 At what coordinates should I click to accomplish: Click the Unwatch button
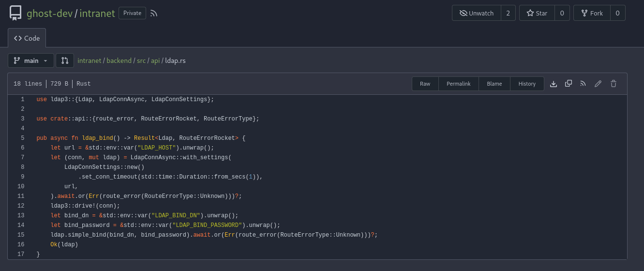tap(476, 13)
